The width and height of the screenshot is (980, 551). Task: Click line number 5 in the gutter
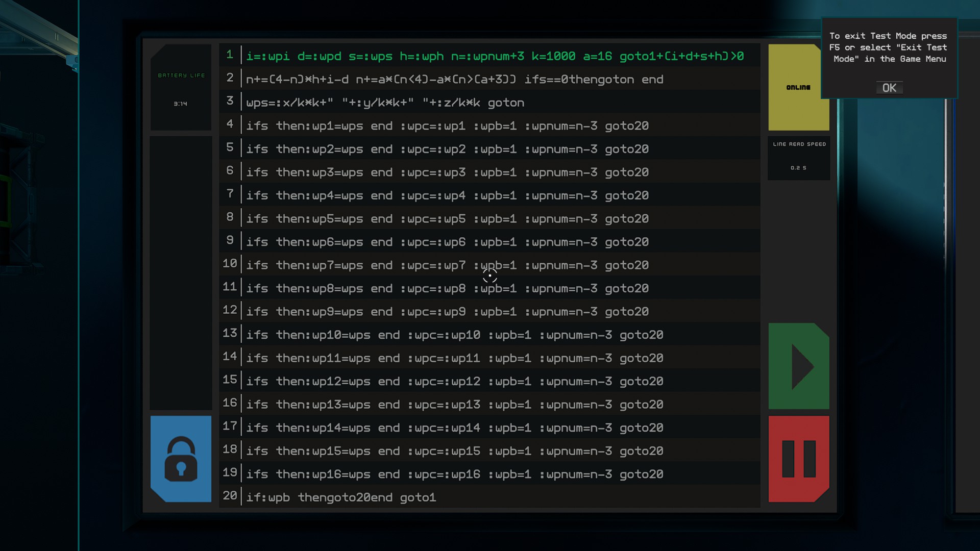[x=230, y=147]
